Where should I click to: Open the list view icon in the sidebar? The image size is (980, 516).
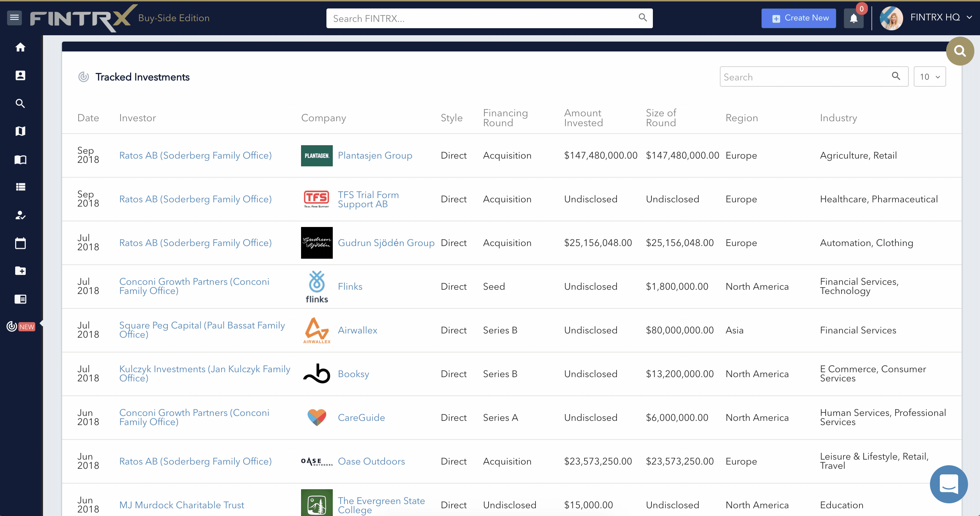(x=20, y=187)
